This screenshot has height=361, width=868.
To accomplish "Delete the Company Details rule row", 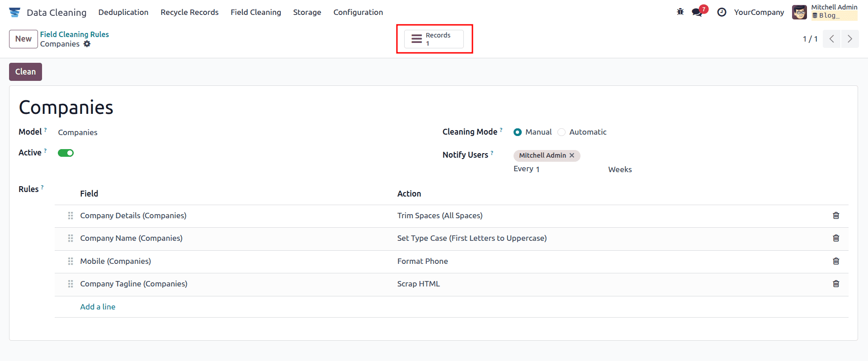I will pyautogui.click(x=836, y=216).
